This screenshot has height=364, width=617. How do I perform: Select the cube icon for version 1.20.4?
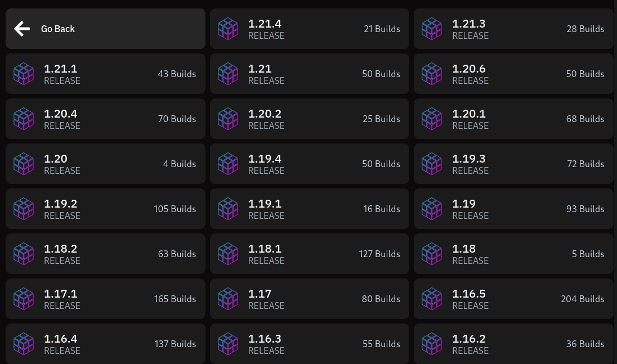click(x=24, y=119)
